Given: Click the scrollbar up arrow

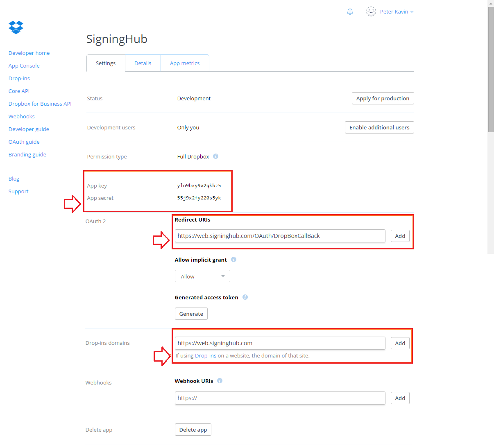Looking at the screenshot, I should tap(491, 3).
